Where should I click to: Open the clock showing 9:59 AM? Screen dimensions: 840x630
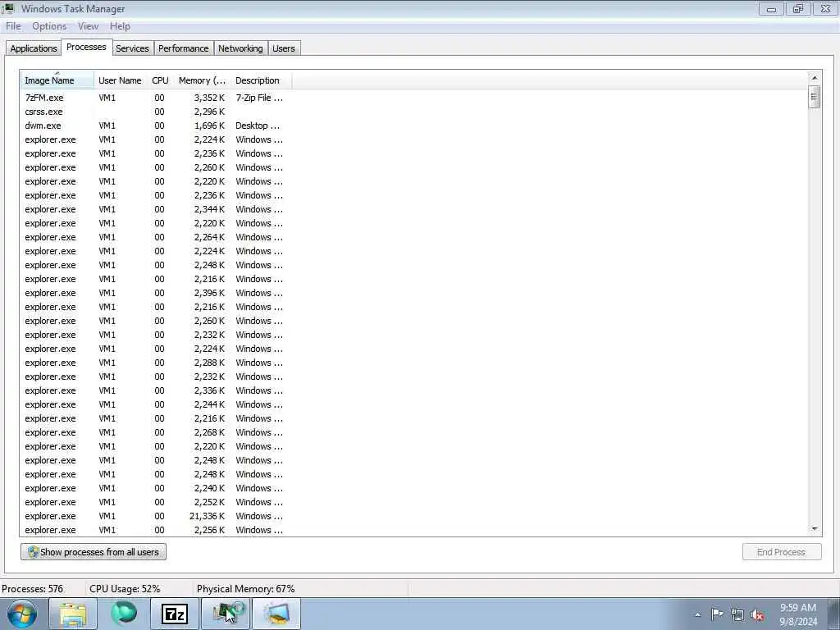coord(798,614)
